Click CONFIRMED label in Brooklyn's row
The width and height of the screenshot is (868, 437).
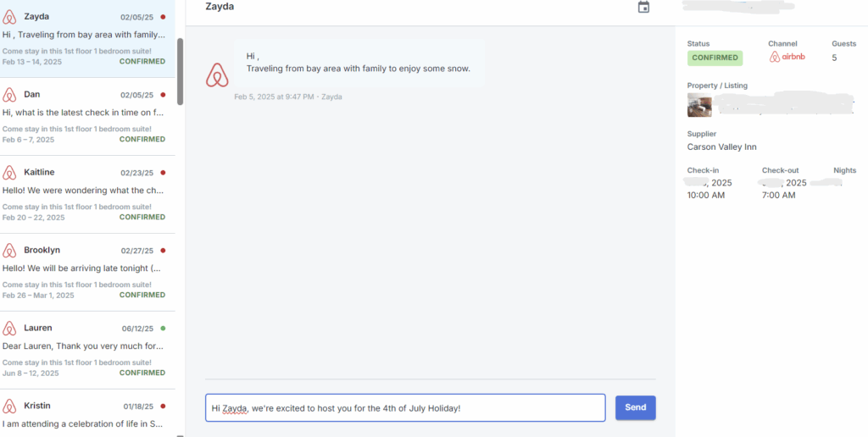click(142, 295)
